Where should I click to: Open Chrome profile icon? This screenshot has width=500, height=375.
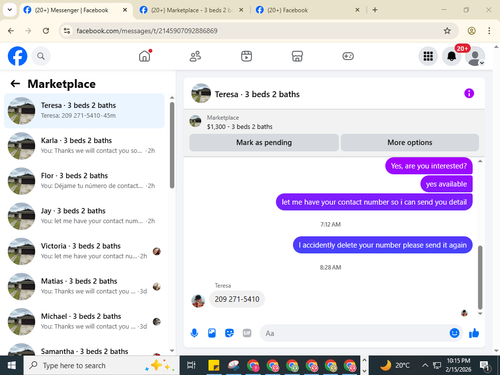(x=471, y=31)
